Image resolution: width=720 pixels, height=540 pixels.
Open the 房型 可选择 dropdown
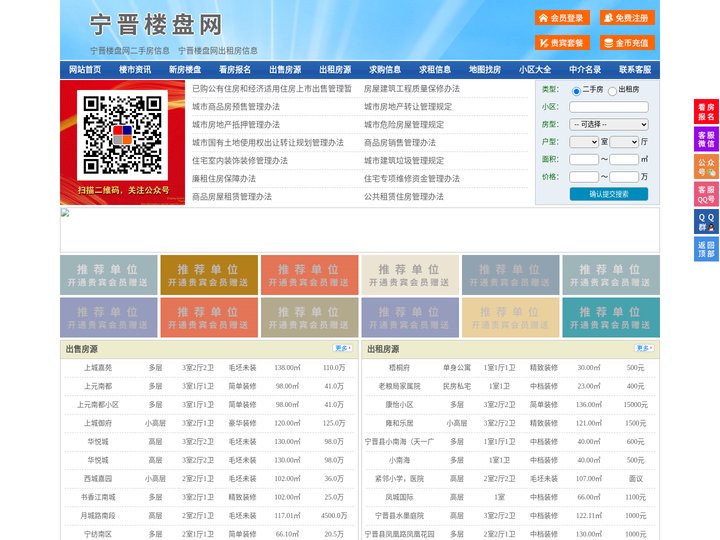click(x=609, y=124)
